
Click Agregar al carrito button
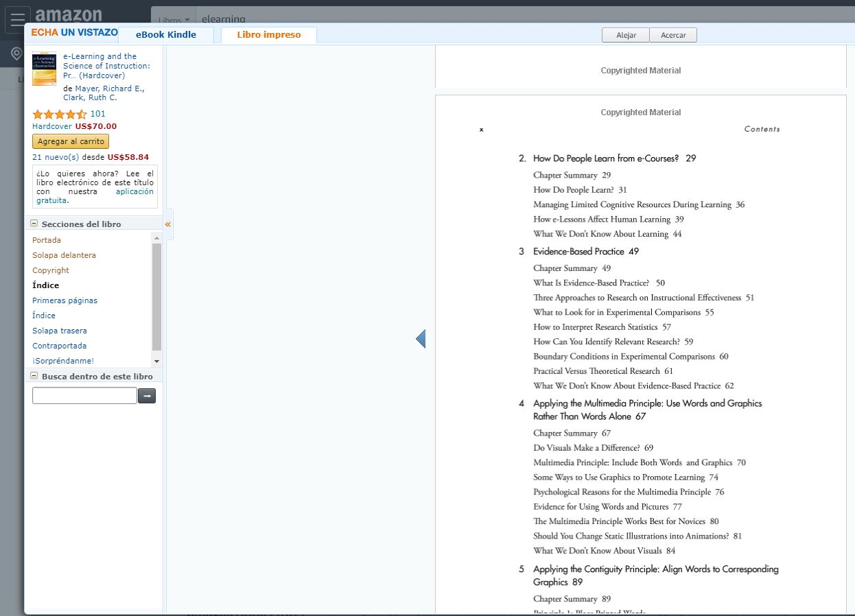71,141
